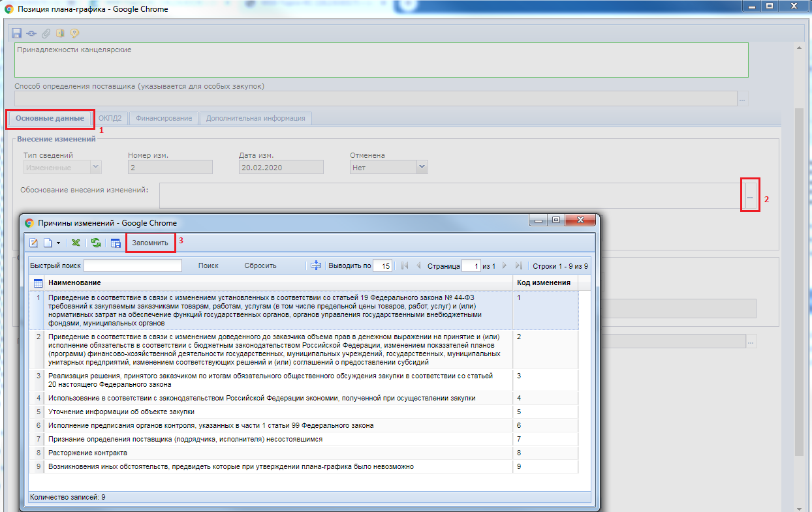Expand the Отменена dropdown

(x=422, y=168)
